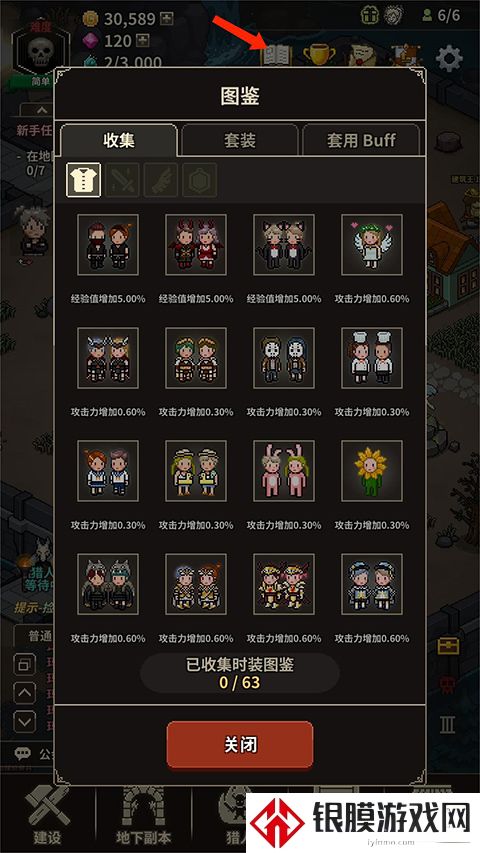Click the 关闭 button

pyautogui.click(x=240, y=744)
